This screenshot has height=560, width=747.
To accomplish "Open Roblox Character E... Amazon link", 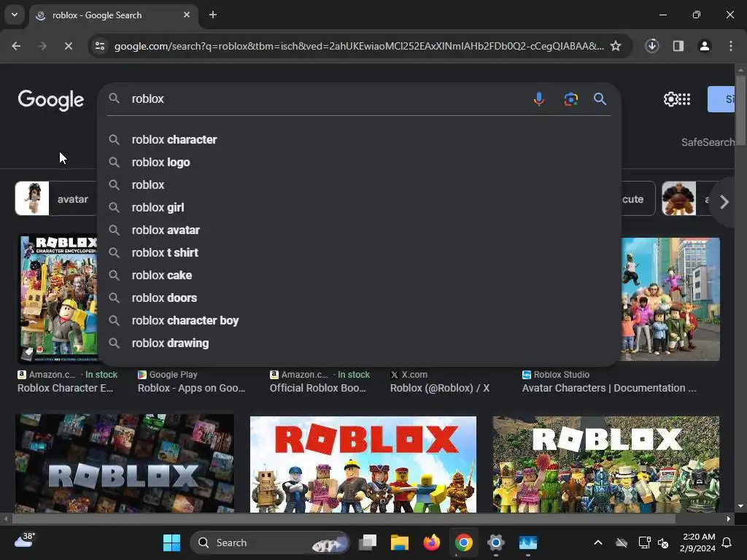I will [65, 388].
